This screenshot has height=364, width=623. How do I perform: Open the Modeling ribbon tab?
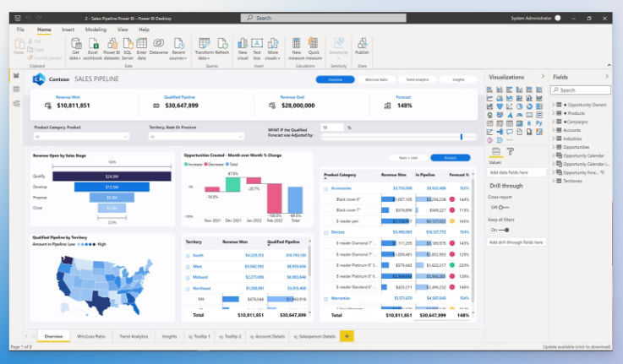point(96,30)
